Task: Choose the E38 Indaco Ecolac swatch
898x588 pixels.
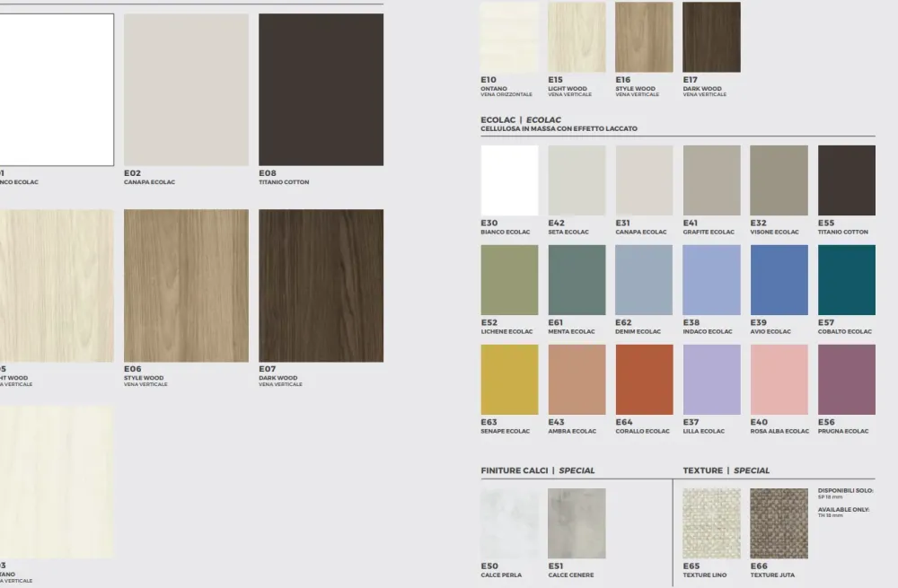Action: coord(711,280)
